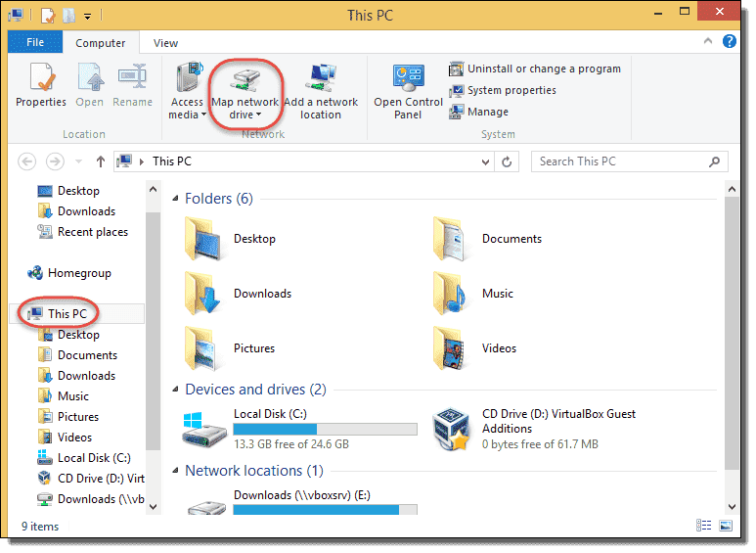This screenshot has width=756, height=553.
Task: Switch to details view layout icon
Action: point(703,526)
